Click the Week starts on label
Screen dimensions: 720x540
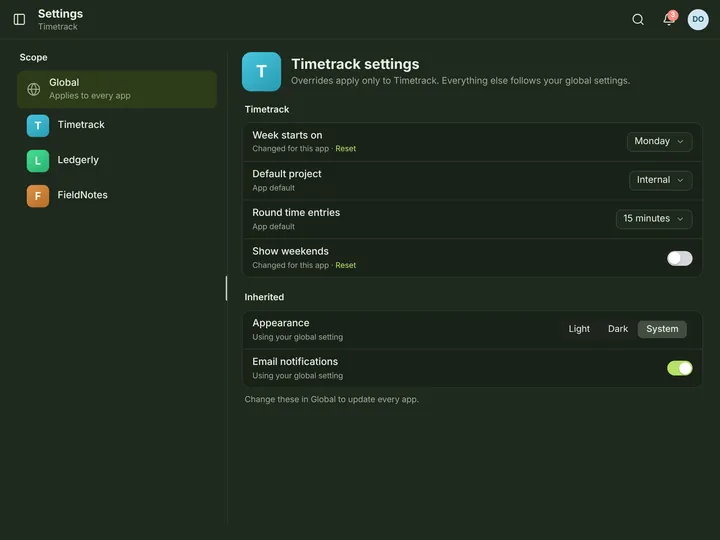287,135
